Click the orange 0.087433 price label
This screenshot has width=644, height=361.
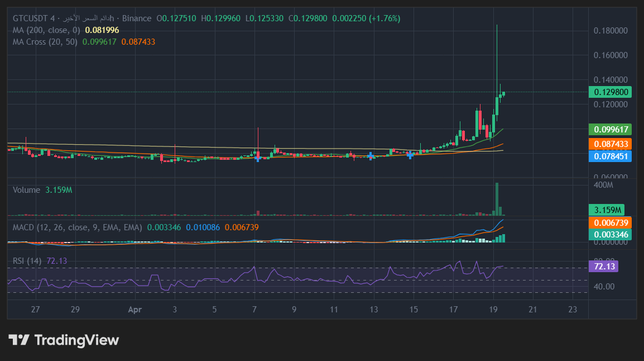(610, 144)
